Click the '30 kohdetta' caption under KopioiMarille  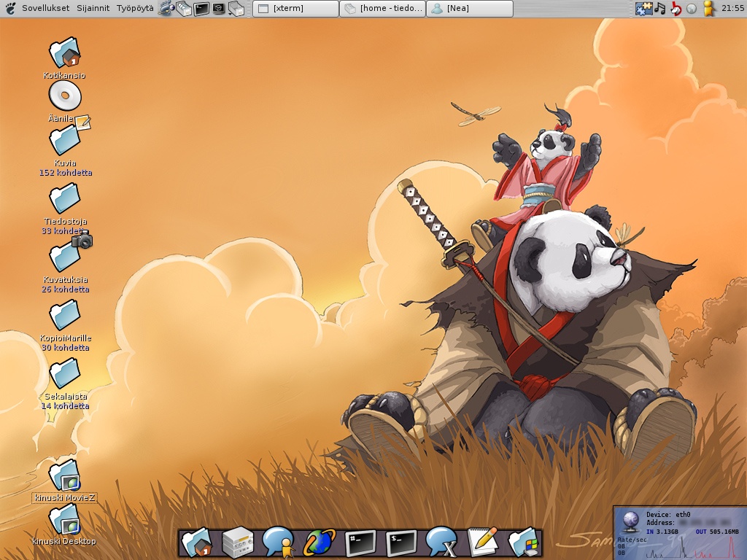[x=65, y=348]
